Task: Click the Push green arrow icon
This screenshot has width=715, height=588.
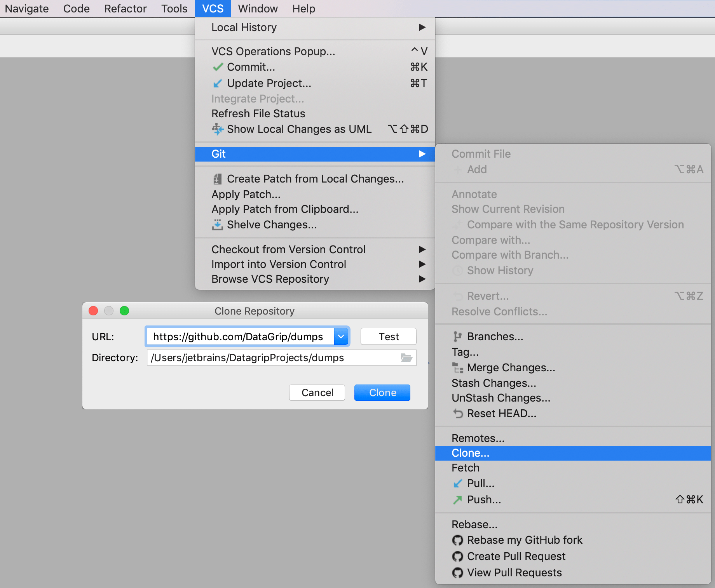Action: 458,500
